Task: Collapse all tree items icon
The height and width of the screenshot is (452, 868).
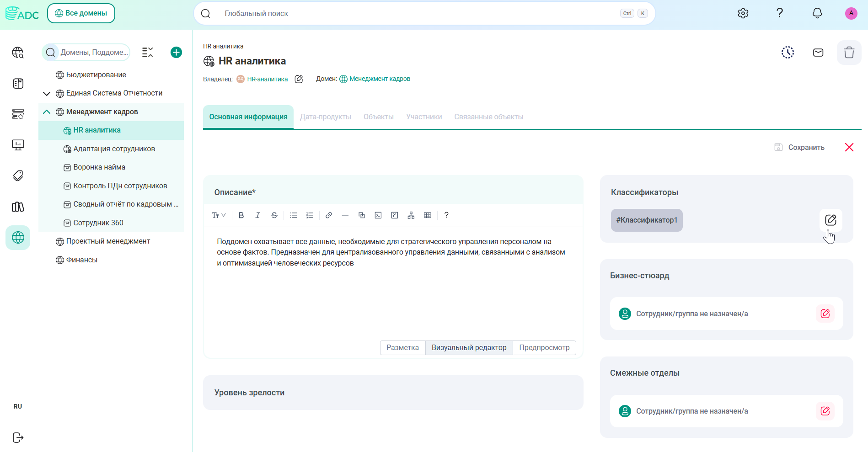Action: click(x=147, y=53)
